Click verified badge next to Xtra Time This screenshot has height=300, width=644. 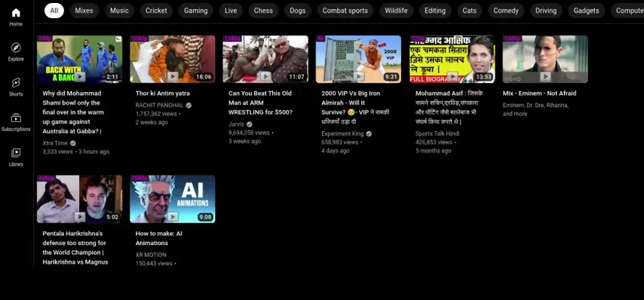(72, 143)
